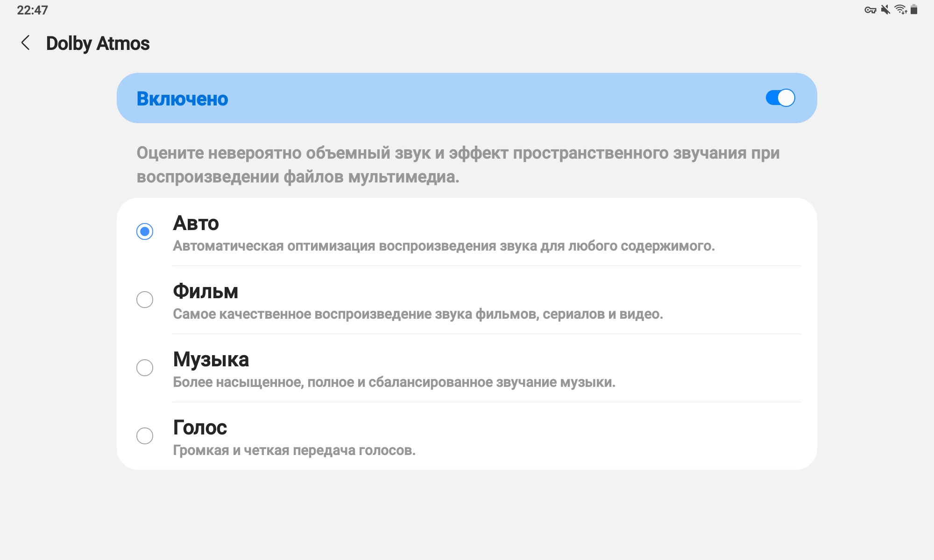Select the Фильм radio button
Screen dimensions: 934x560
pos(145,300)
